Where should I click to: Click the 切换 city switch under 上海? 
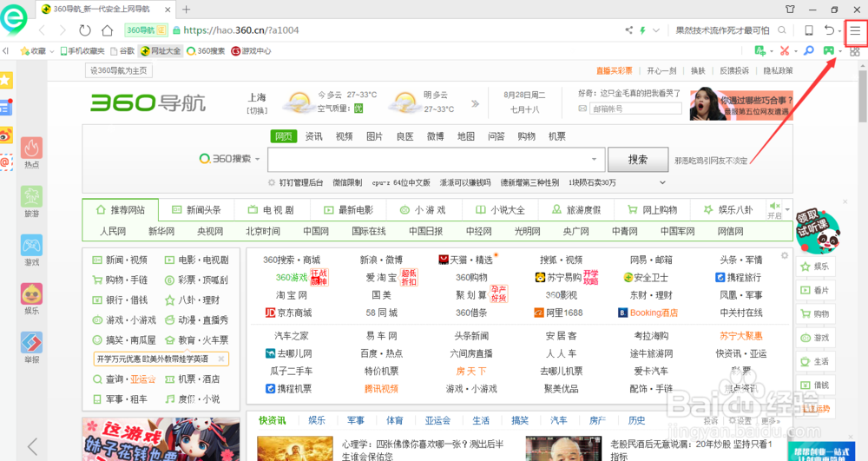click(x=257, y=110)
